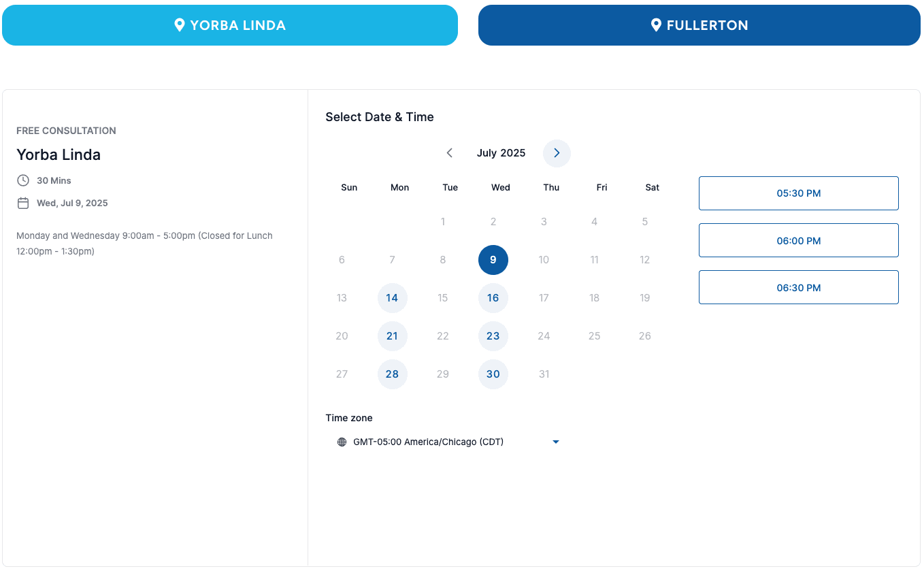Viewport: 922px width, 588px height.
Task: Click the Wed, Jul 9, 2025 date text
Action: coord(72,203)
